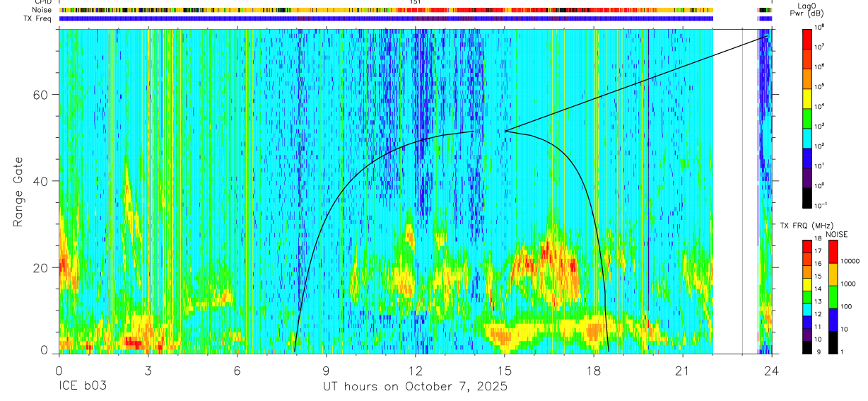Screen dimensions: 868x401
Task: Click the 'Noise' strip label at top left
Action: [x=43, y=10]
